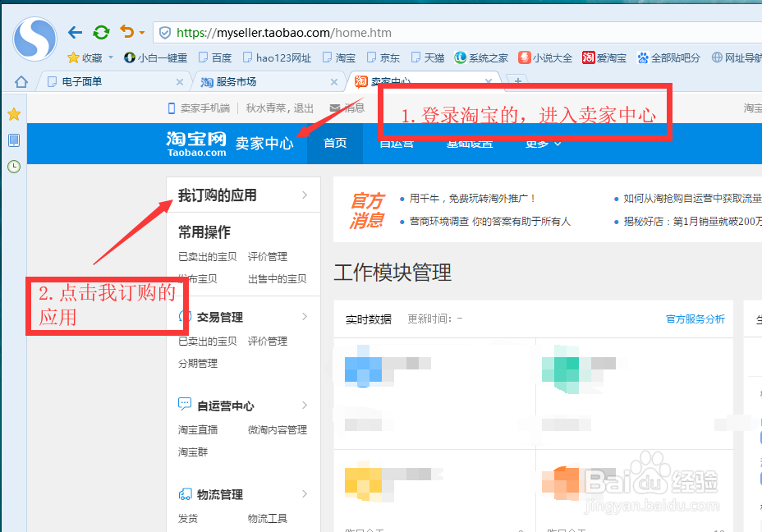
Task: Expand the 收藏 dropdown arrow
Action: tap(111, 57)
